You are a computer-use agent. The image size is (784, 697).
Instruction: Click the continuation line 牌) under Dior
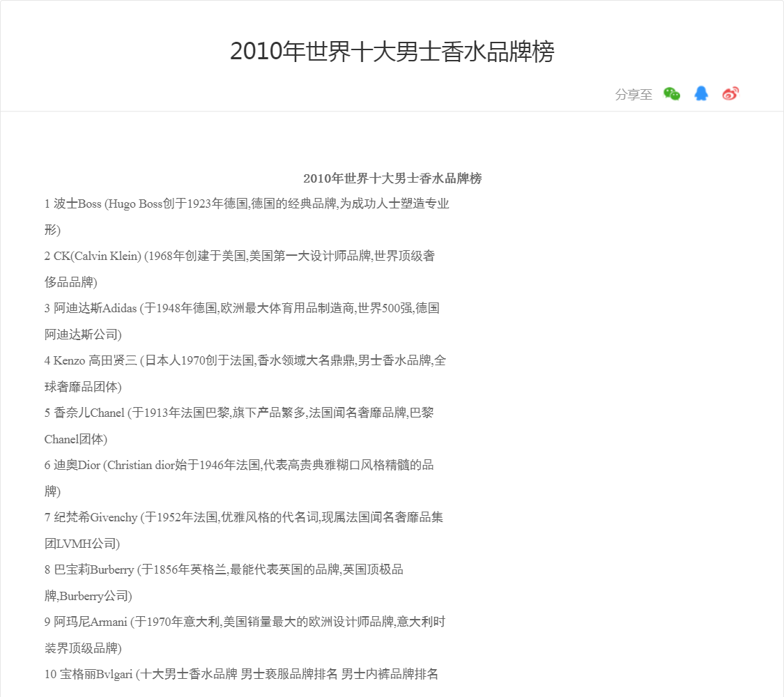coord(52,491)
